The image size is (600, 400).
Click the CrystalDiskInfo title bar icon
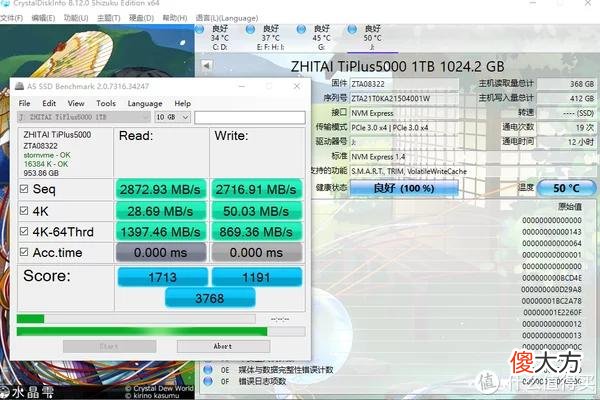tap(5, 3)
